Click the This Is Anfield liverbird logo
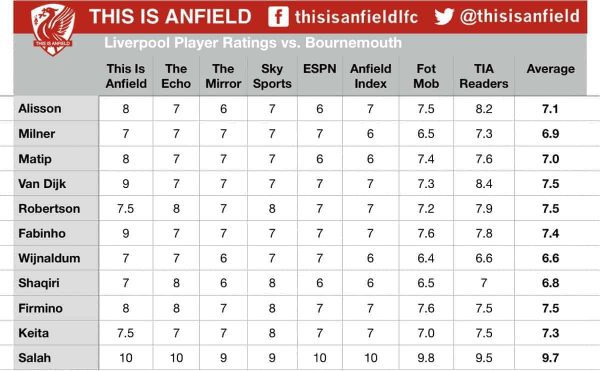This screenshot has width=600, height=371. (53, 30)
